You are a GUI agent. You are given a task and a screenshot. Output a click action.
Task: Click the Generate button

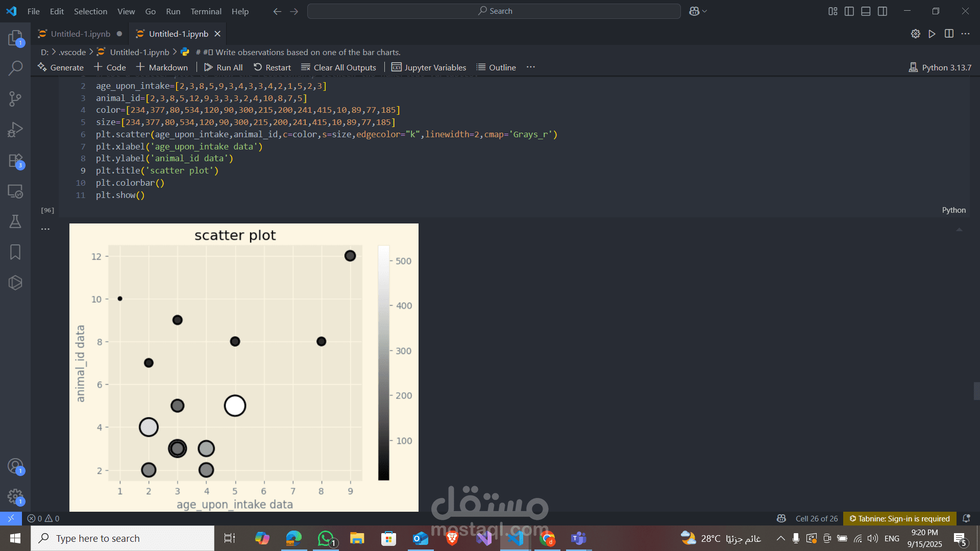coord(61,67)
